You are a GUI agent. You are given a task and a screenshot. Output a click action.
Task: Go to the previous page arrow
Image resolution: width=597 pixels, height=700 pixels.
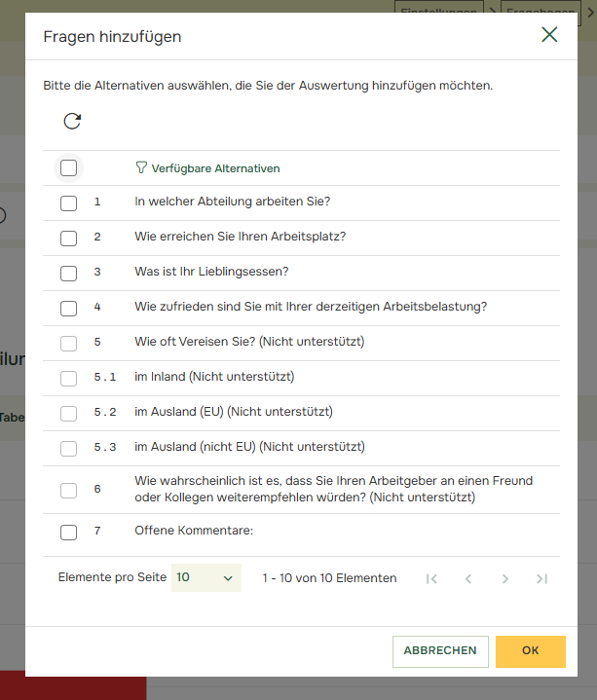tap(468, 578)
